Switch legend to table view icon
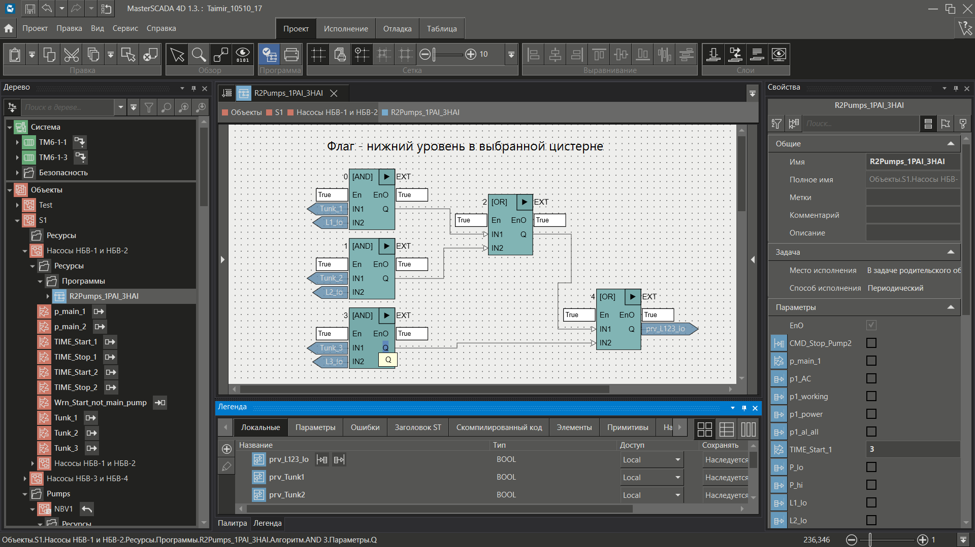Screen dimensions: 975x547 (726, 429)
